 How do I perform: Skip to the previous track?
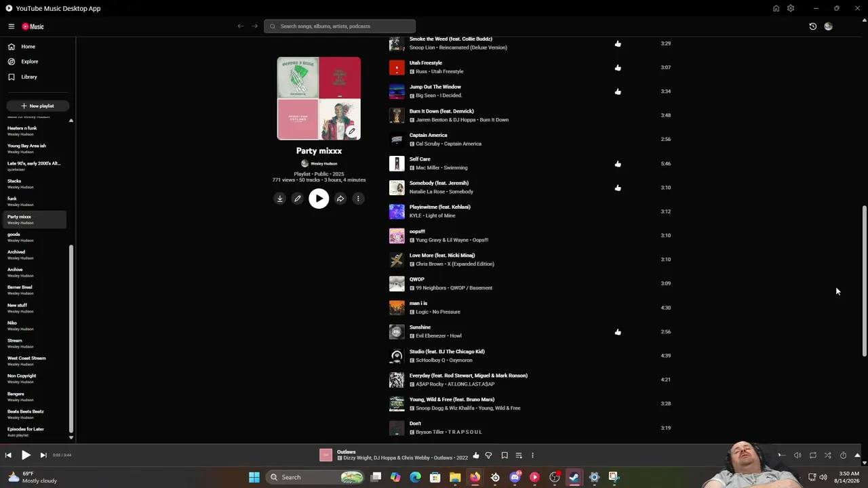click(8, 455)
